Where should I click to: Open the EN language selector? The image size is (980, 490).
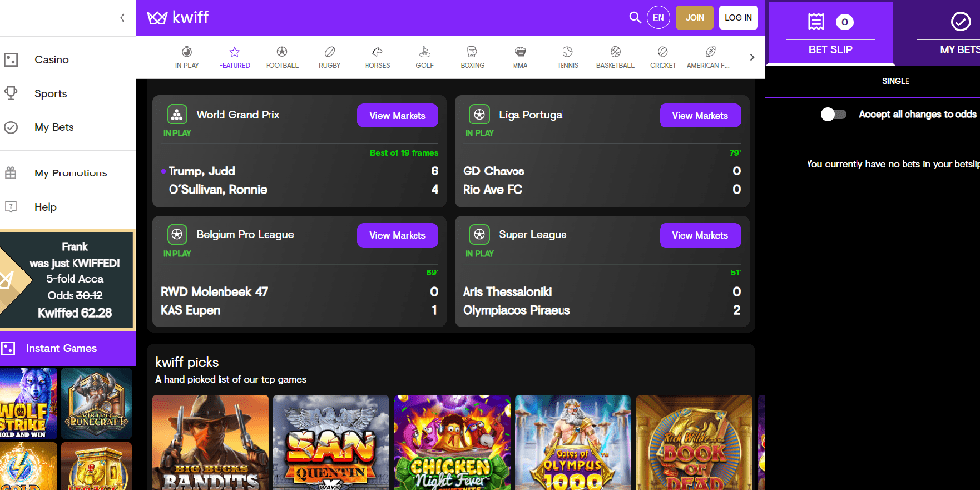659,18
